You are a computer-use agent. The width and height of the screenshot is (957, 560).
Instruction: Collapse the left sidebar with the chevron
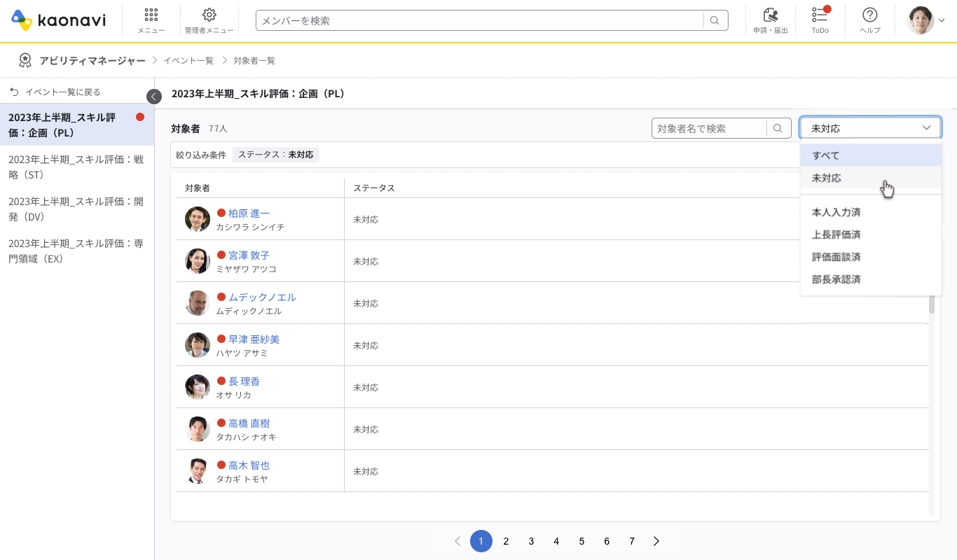coord(154,97)
